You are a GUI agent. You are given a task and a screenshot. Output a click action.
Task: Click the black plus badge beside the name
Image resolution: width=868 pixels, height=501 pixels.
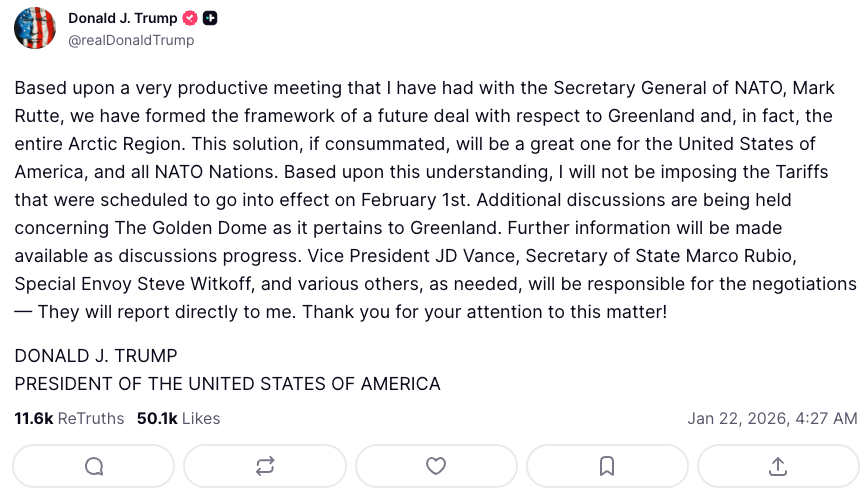(210, 19)
